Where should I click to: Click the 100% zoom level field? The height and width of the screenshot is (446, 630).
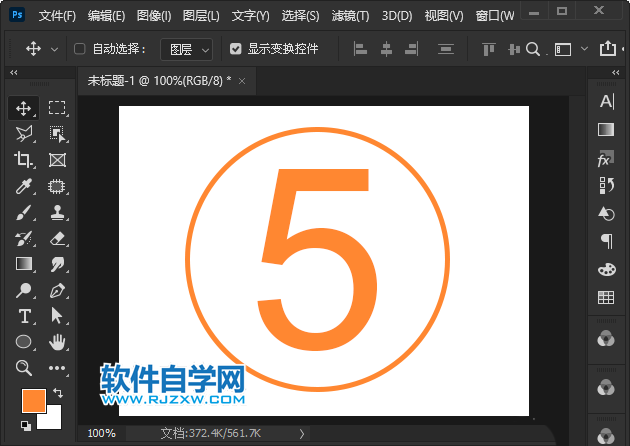tap(102, 433)
